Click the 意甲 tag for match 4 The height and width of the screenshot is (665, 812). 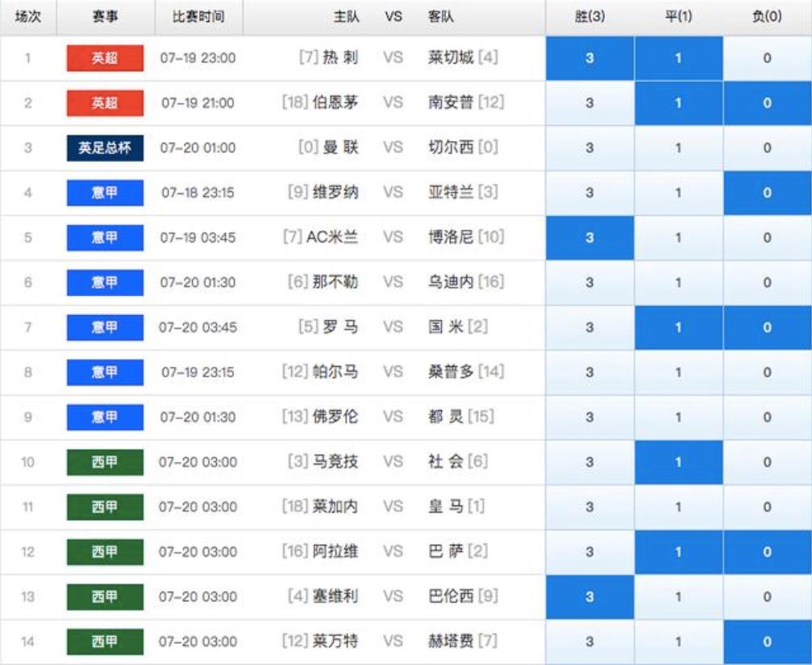105,193
